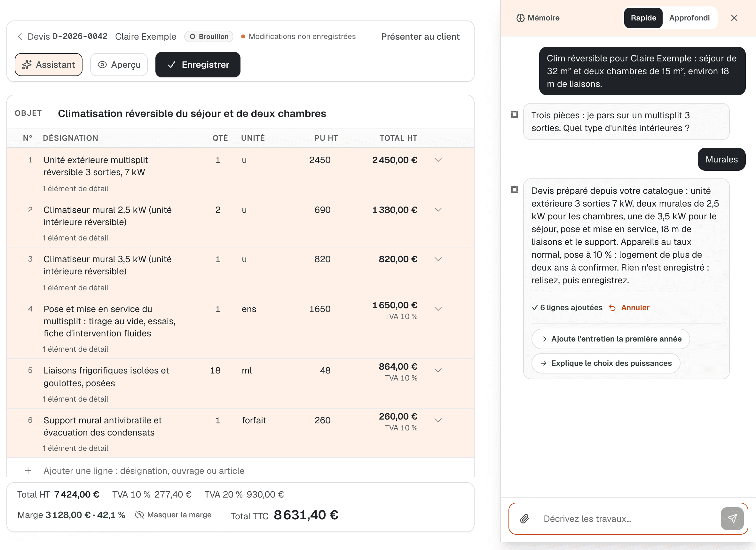The image size is (756, 550).
Task: Edit the quote object title Climatisation réversible
Action: 192,114
